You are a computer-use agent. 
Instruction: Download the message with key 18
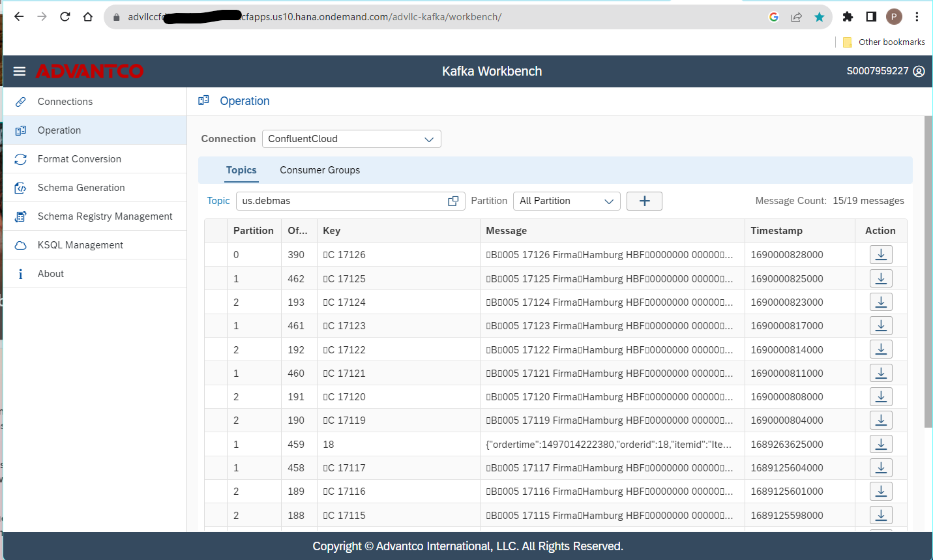pyautogui.click(x=881, y=443)
